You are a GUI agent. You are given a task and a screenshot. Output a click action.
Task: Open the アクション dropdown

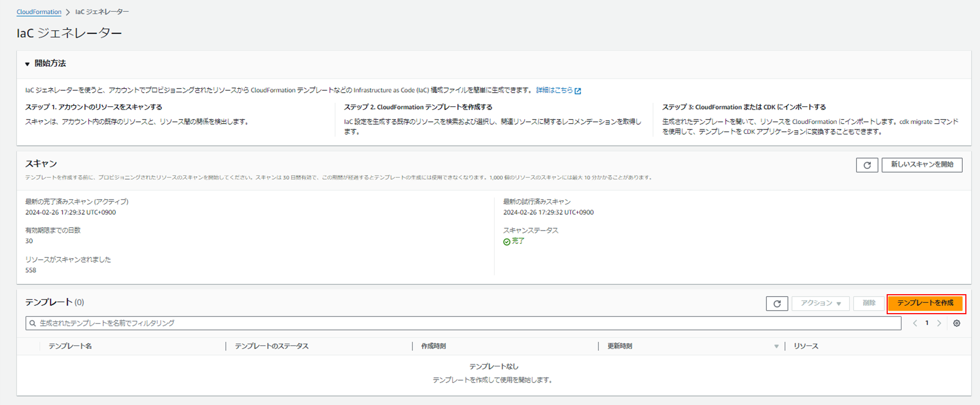(x=820, y=303)
